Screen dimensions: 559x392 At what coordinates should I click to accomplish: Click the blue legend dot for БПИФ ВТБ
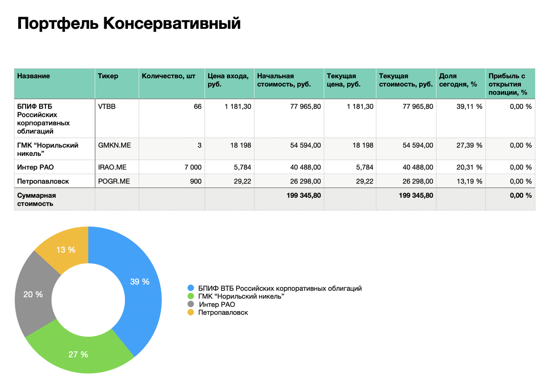[190, 289]
